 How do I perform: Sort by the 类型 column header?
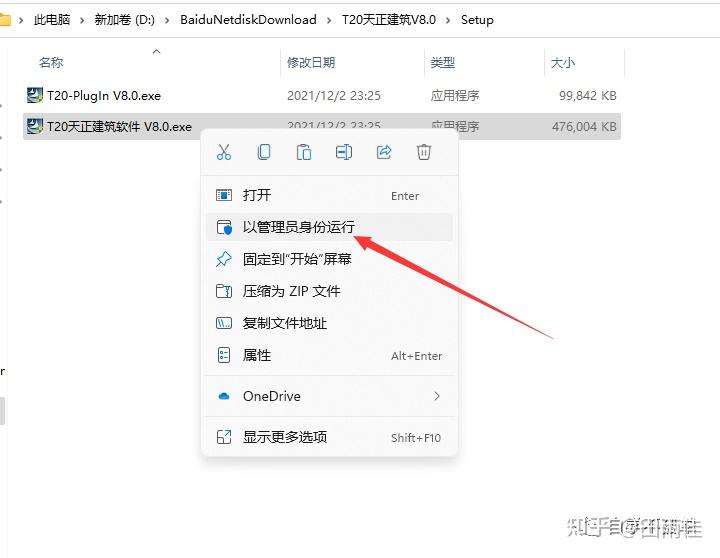click(443, 62)
